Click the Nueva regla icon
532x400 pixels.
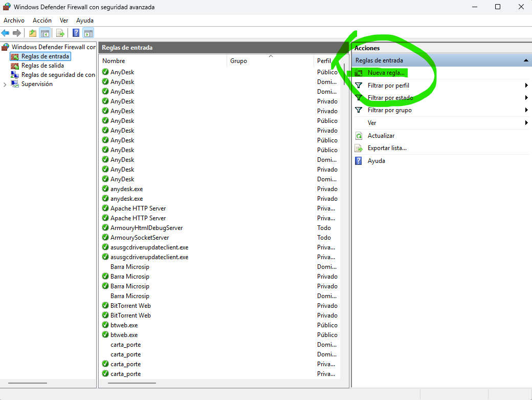click(x=359, y=73)
